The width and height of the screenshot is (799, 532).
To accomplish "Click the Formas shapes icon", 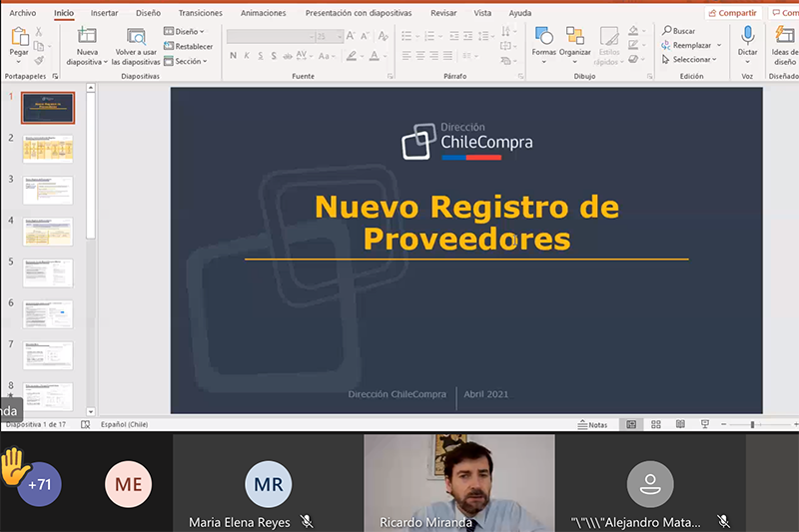I will point(543,36).
